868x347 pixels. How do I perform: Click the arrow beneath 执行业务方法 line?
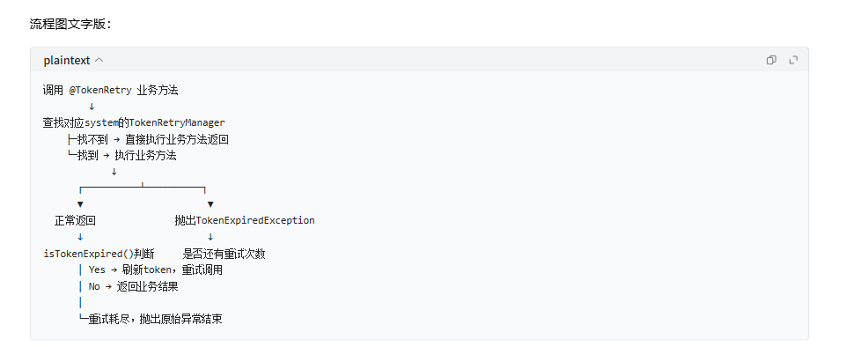click(x=114, y=172)
